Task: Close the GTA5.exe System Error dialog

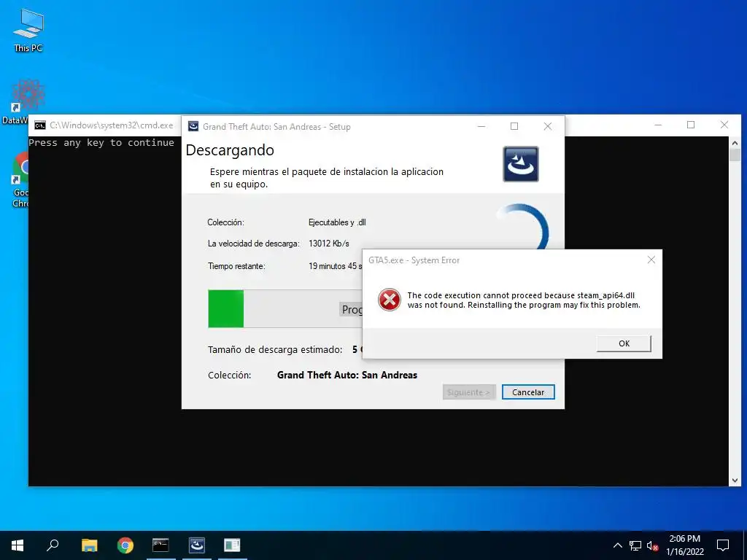Action: (651, 260)
